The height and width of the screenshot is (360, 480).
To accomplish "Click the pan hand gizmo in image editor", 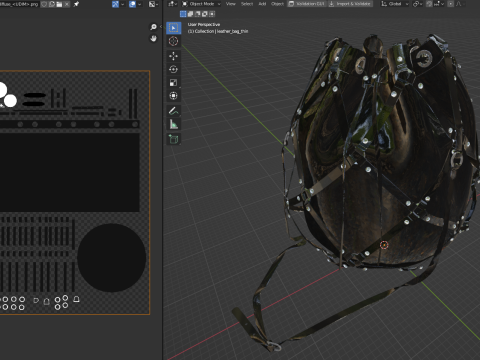I will (x=153, y=39).
